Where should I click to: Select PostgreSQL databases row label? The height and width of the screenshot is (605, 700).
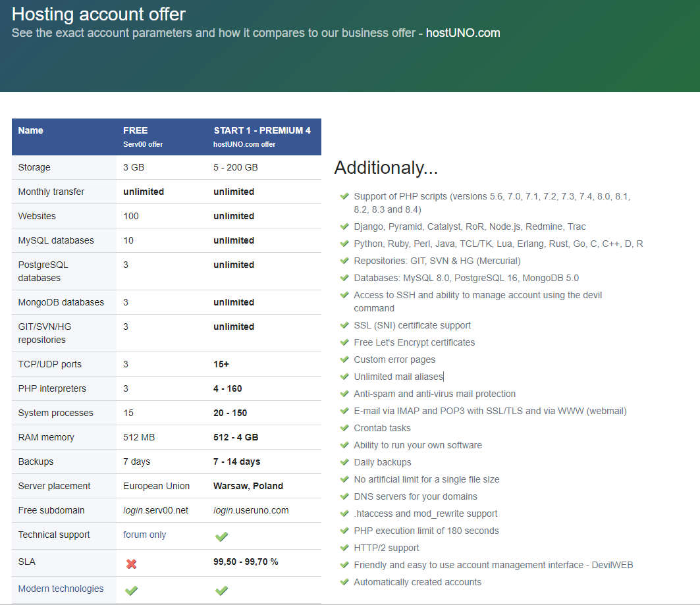coord(43,271)
